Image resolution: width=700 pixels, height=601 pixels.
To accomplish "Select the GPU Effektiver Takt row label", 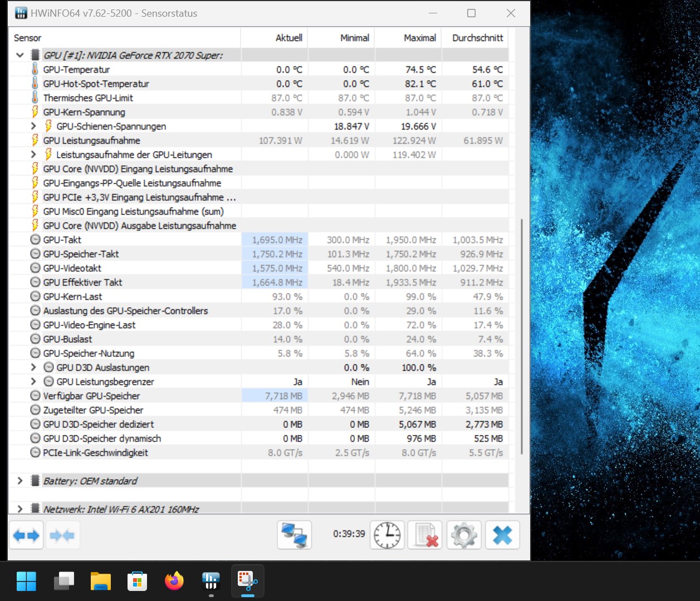I will (82, 282).
